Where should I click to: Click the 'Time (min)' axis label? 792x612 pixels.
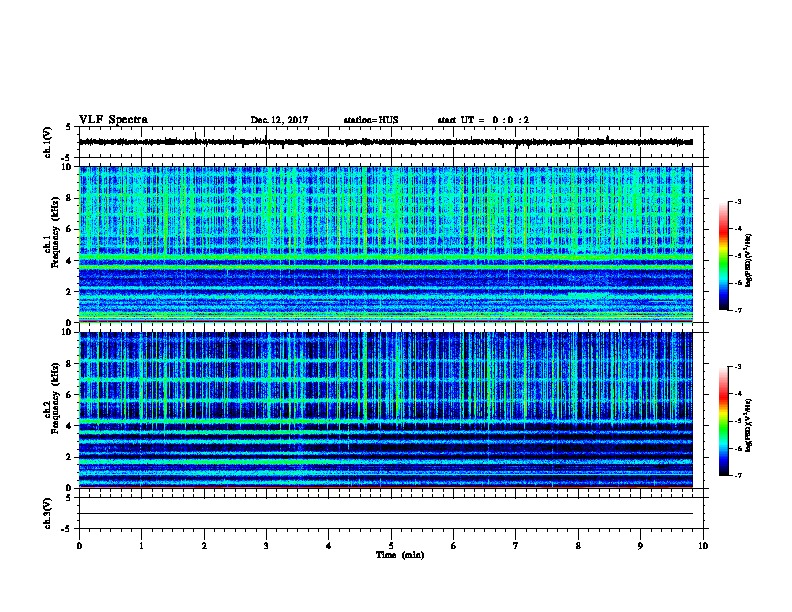pyautogui.click(x=400, y=555)
